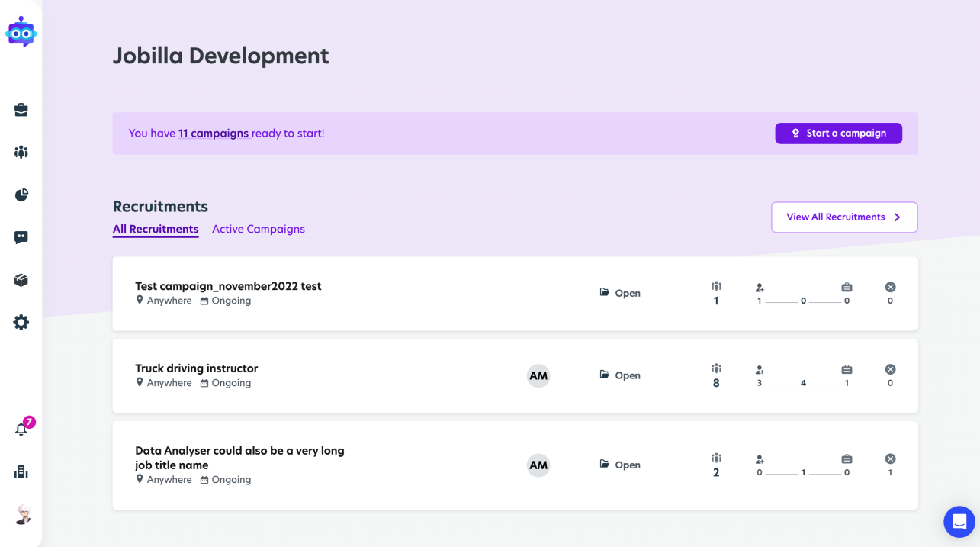This screenshot has height=547, width=980.
Task: Open the chat messages icon in sidebar
Action: (x=21, y=237)
